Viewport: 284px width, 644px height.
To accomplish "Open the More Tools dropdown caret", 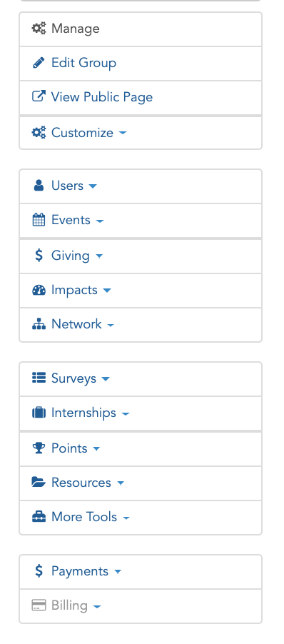I will (126, 518).
